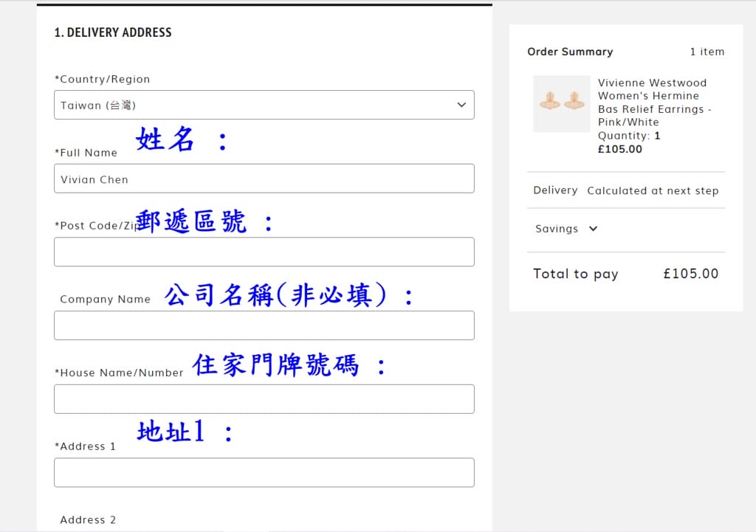Click the Address 2 field label

tap(88, 519)
